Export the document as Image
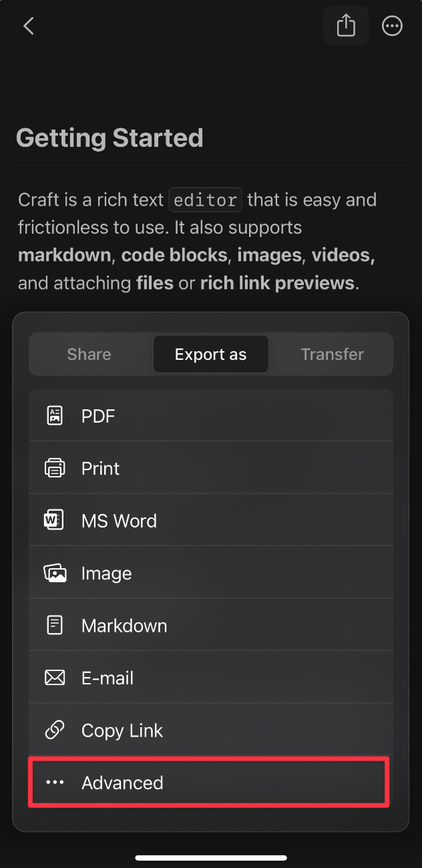 [x=211, y=573]
